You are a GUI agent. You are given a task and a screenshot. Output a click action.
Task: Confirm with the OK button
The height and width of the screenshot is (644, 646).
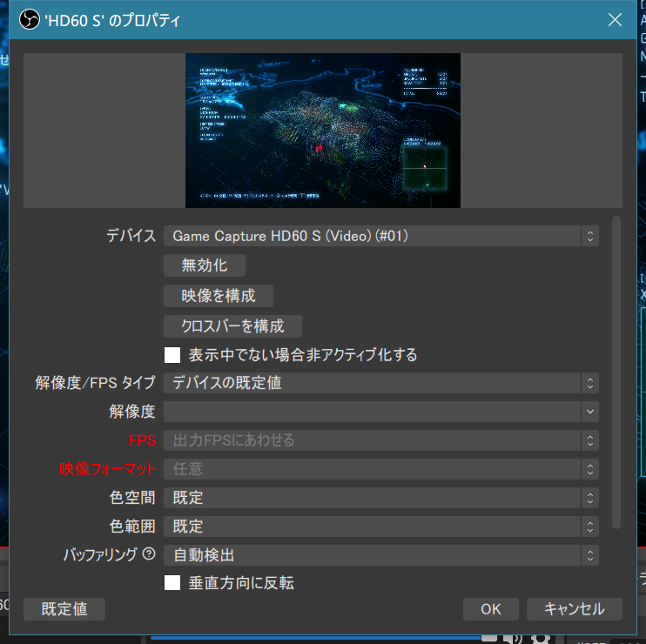tap(491, 609)
